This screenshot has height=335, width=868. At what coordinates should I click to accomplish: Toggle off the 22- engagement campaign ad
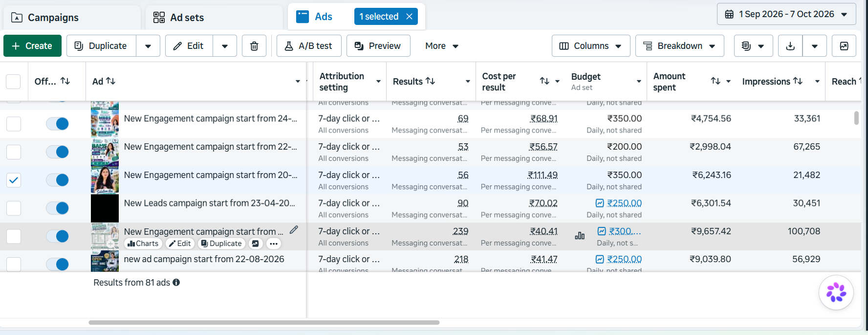point(57,152)
